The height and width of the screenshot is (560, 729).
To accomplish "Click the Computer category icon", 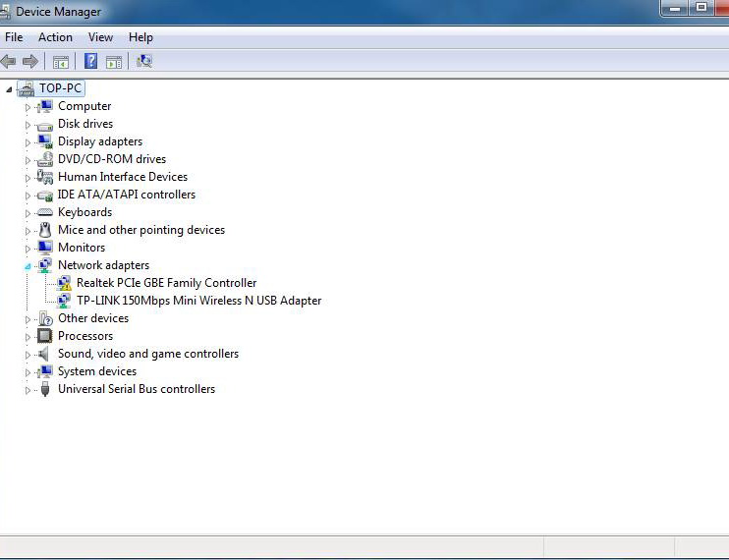I will tap(45, 106).
